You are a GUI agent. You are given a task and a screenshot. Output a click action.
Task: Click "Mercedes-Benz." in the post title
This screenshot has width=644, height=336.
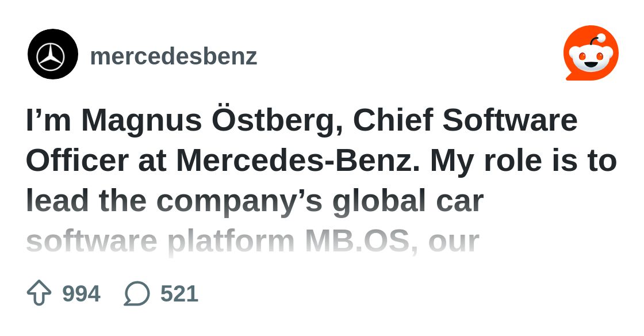[x=298, y=161]
